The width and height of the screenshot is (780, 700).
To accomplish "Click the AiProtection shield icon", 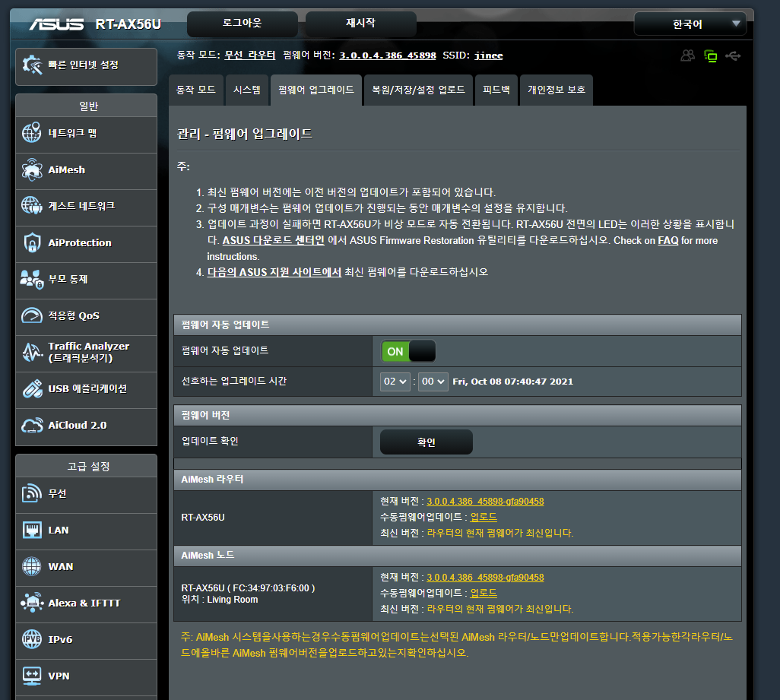I will click(32, 242).
